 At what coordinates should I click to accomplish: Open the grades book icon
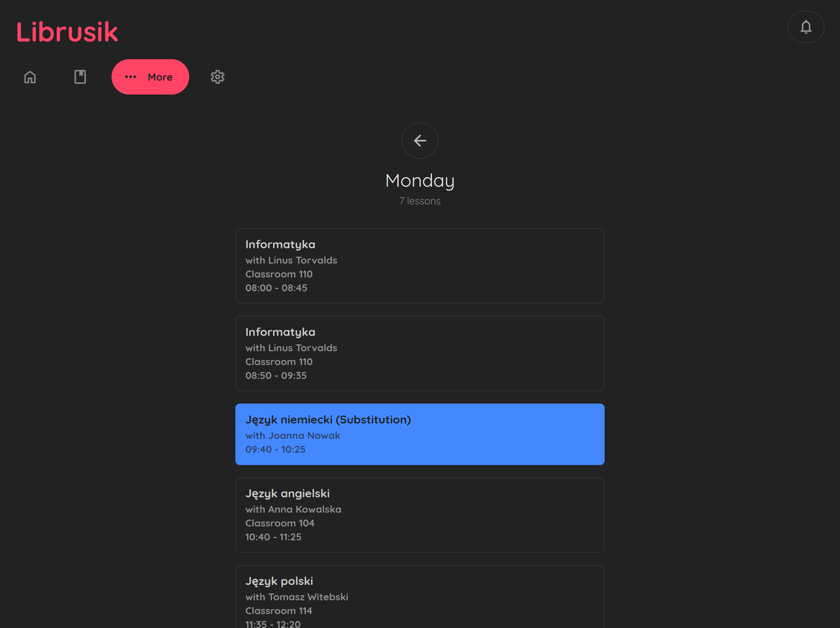tap(80, 77)
